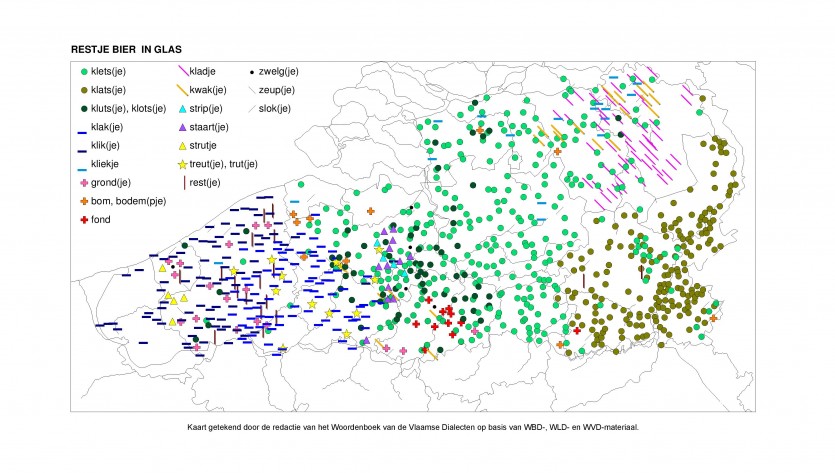Click the legend label 'klets(je)'
835x473 pixels.
[x=108, y=71]
